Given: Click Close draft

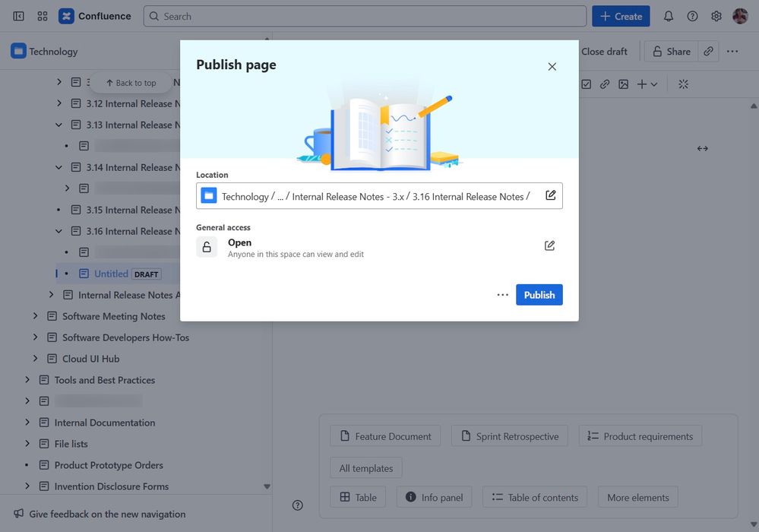Looking at the screenshot, I should (x=604, y=52).
